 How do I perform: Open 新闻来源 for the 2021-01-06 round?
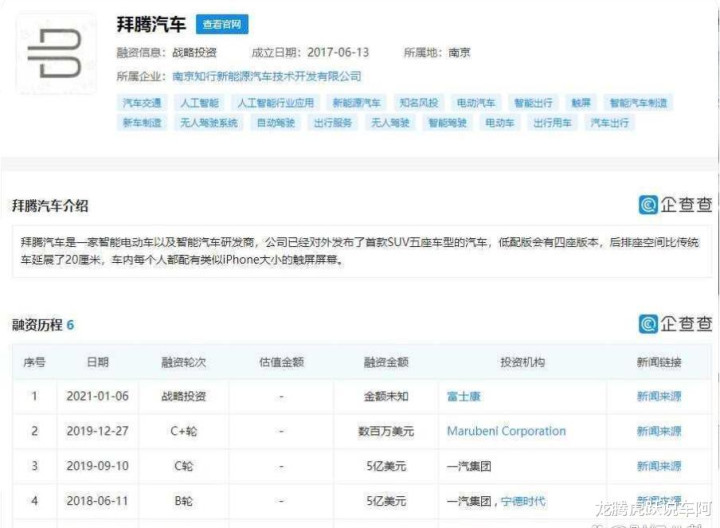coord(659,396)
